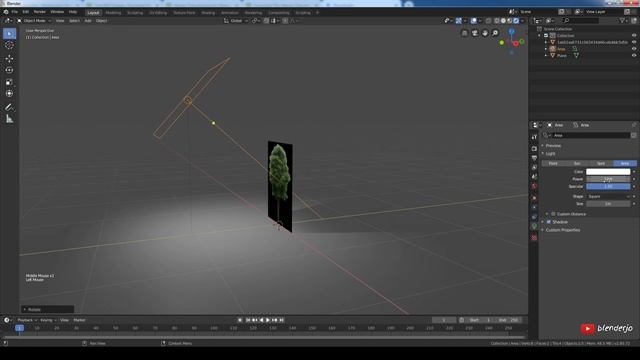Hide the Collection in outliner
640x360 pixels.
tap(634, 36)
